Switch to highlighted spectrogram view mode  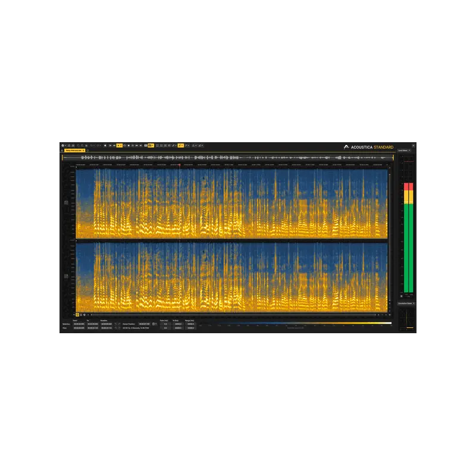(x=150, y=146)
